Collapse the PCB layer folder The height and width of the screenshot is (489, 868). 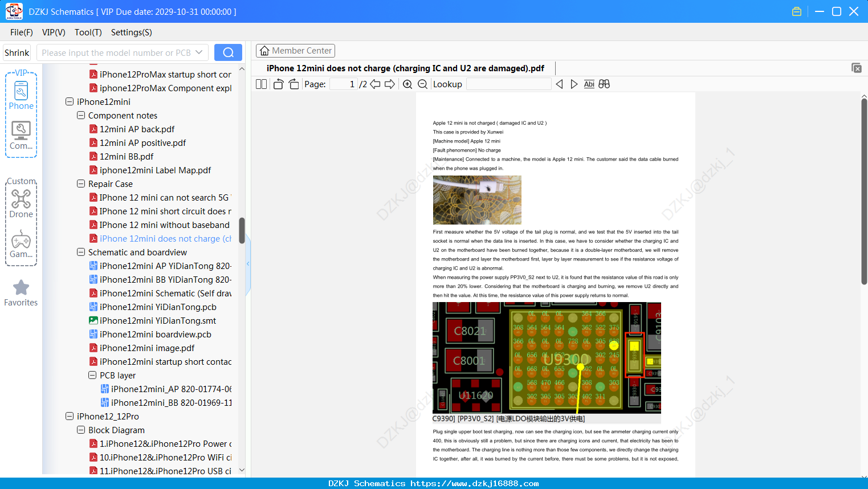coord(92,376)
